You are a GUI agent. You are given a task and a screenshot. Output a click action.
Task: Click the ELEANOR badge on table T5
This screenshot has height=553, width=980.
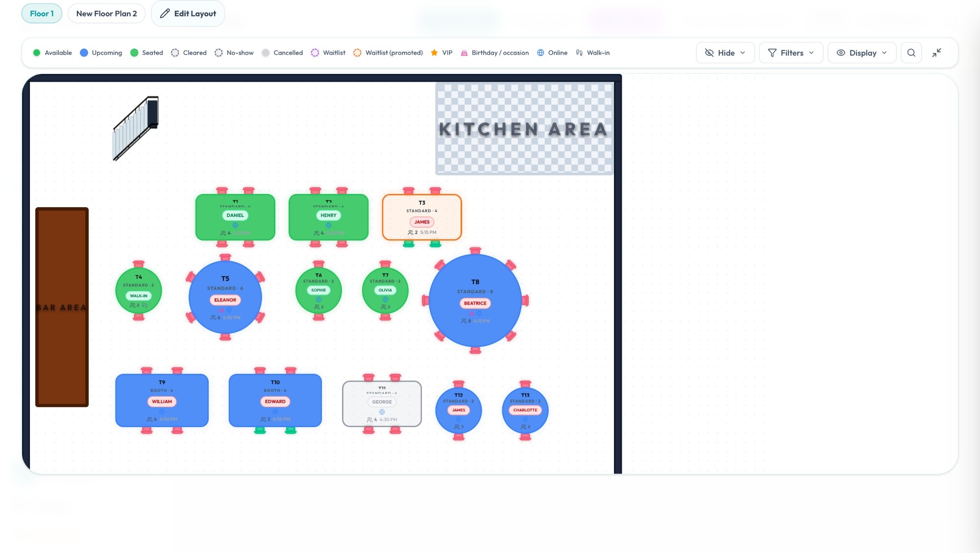225,300
